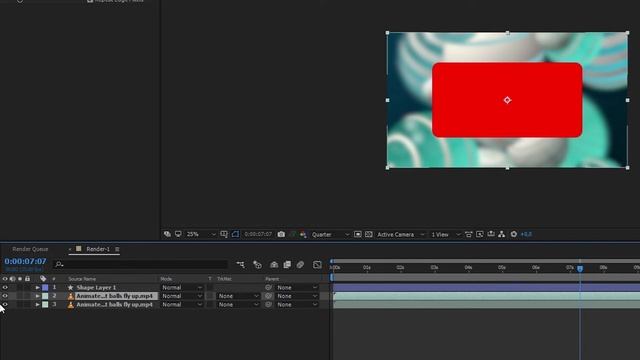Open the Active Camera dropdown

(400, 235)
